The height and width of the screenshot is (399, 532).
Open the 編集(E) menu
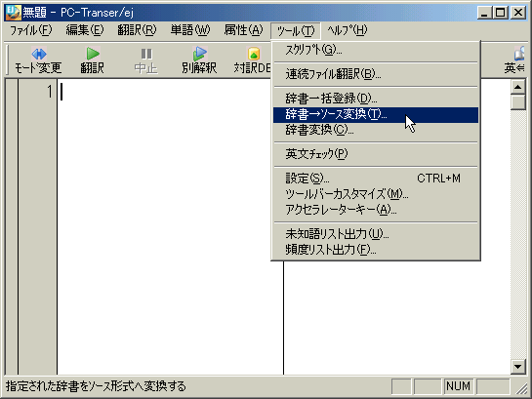point(85,30)
